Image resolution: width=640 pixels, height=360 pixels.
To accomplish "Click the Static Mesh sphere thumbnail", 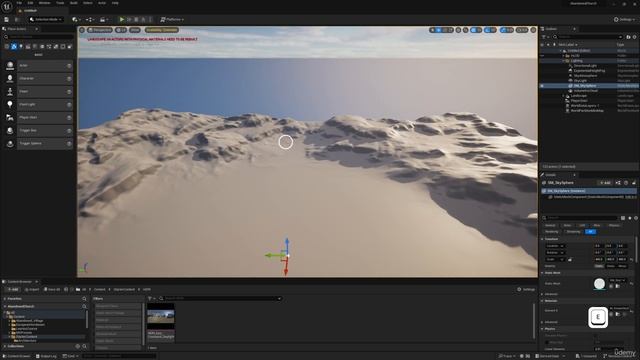I will [x=599, y=284].
